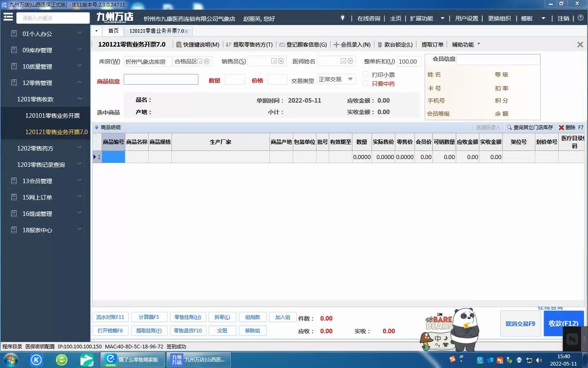Open Windows Start menu
The width and height of the screenshot is (588, 368).
(11, 360)
